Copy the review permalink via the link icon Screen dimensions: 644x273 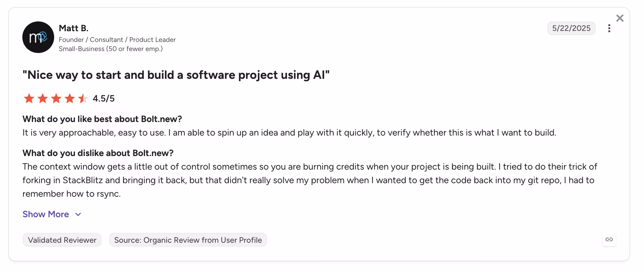(x=609, y=240)
